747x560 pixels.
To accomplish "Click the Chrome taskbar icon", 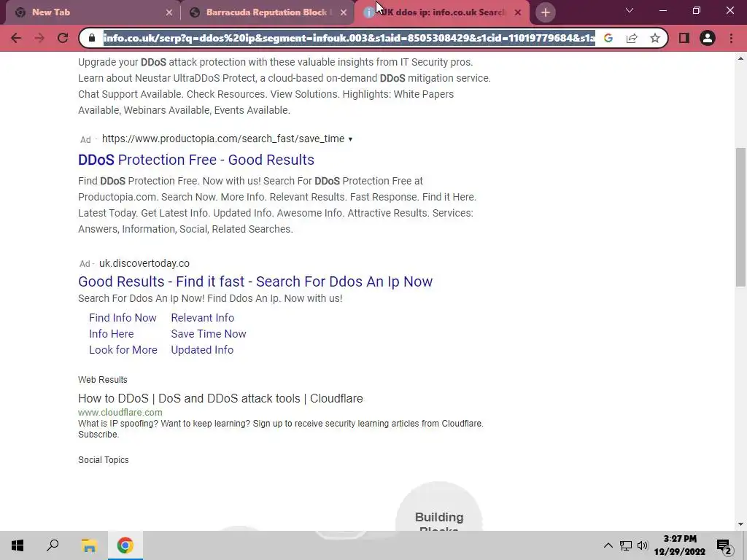I will coord(125,545).
